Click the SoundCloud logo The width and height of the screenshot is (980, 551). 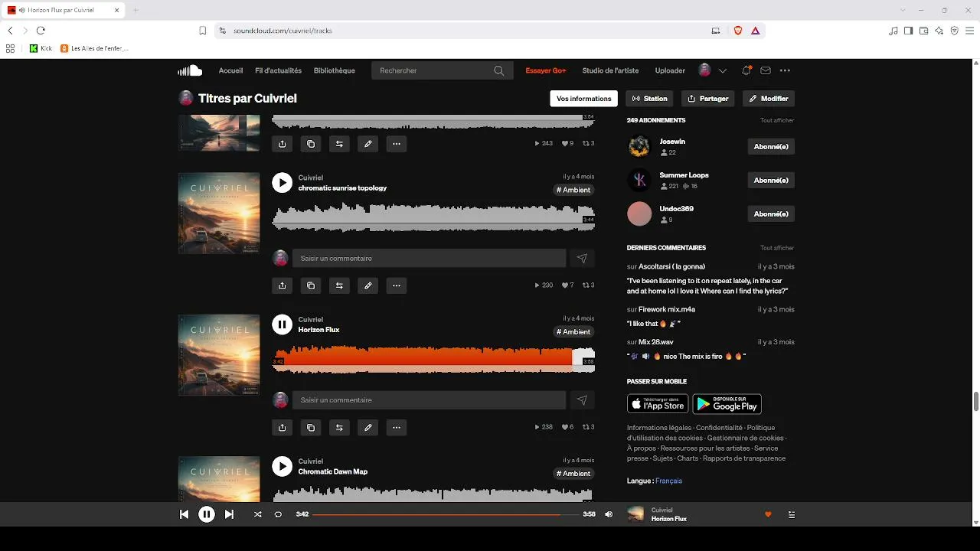coord(190,70)
